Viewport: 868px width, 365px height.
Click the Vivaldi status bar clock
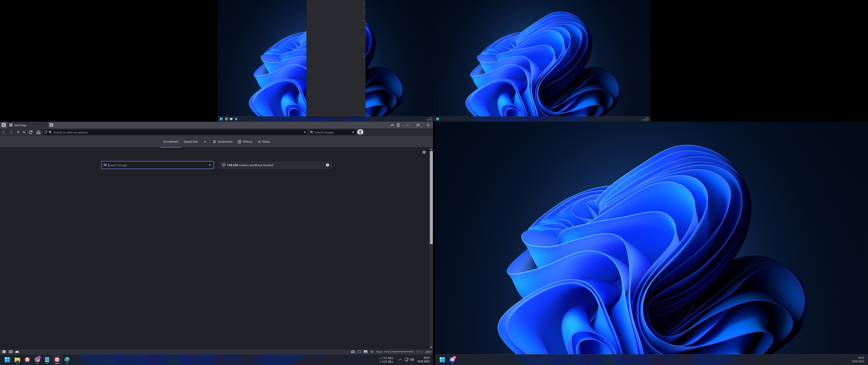pyautogui.click(x=429, y=352)
